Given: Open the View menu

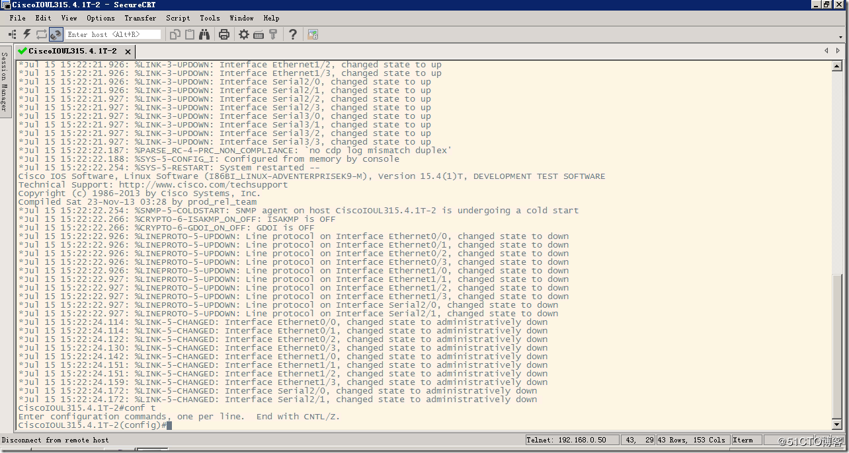Looking at the screenshot, I should point(69,18).
